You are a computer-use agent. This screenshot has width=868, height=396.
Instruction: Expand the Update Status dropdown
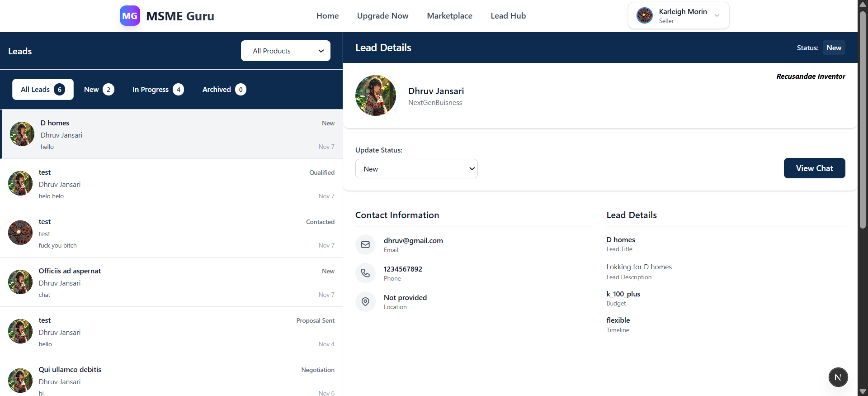(x=416, y=169)
